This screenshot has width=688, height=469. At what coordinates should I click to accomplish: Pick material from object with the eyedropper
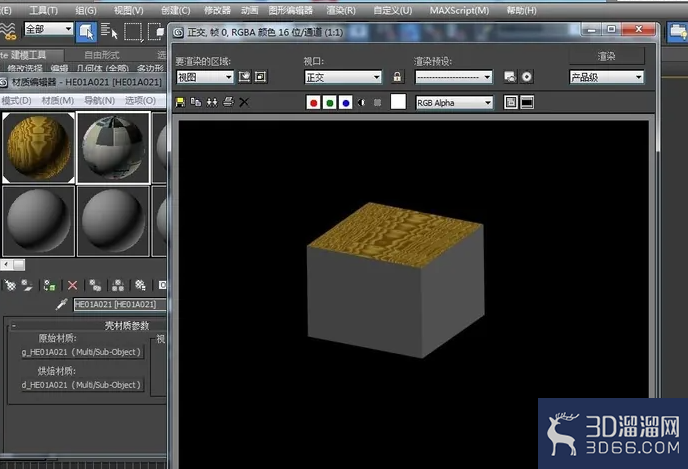[x=61, y=304]
